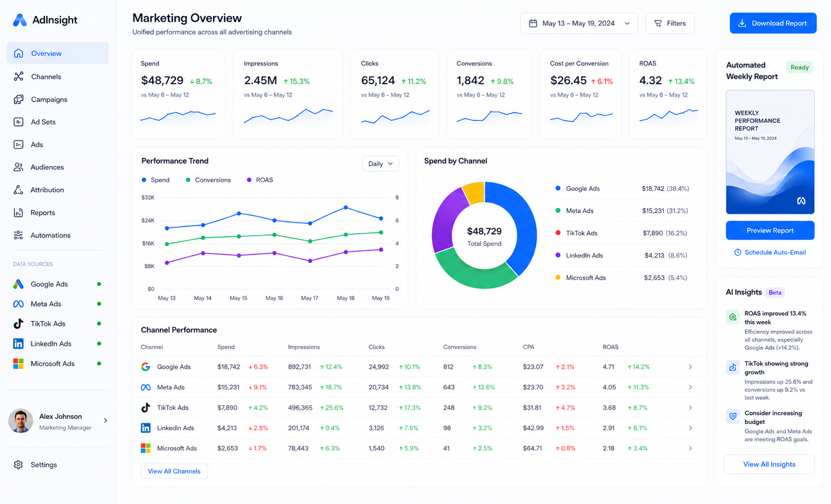Screen dimensions: 831x504
Task: Click the clock icon beside Schedule Auto-Email
Action: (x=738, y=252)
